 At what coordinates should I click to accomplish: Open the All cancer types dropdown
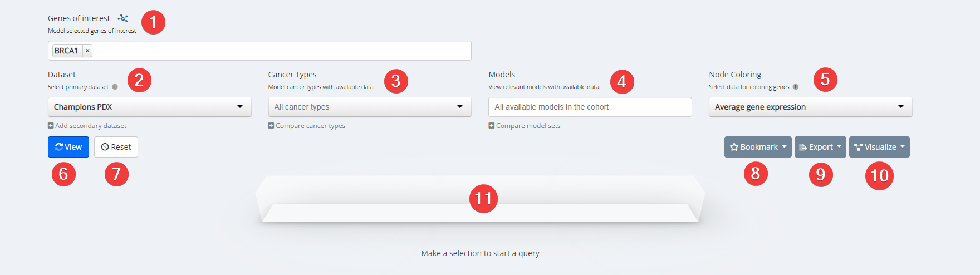coord(370,107)
